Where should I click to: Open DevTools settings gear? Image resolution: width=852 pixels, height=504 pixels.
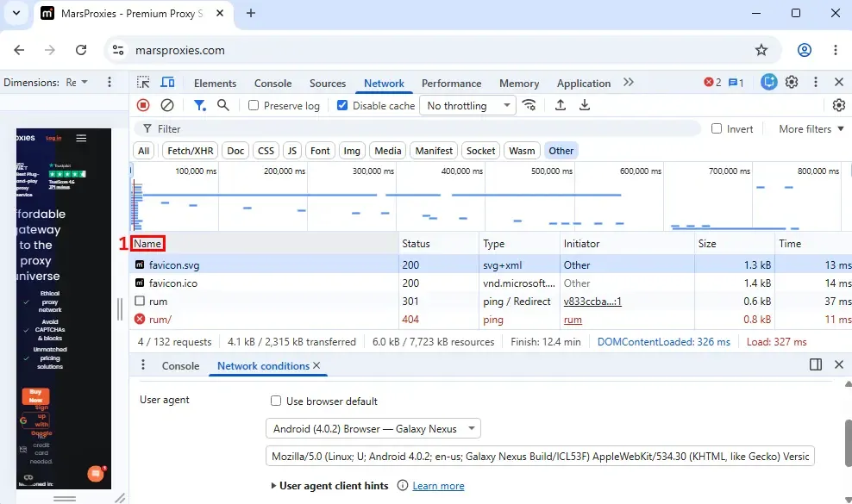pyautogui.click(x=792, y=82)
